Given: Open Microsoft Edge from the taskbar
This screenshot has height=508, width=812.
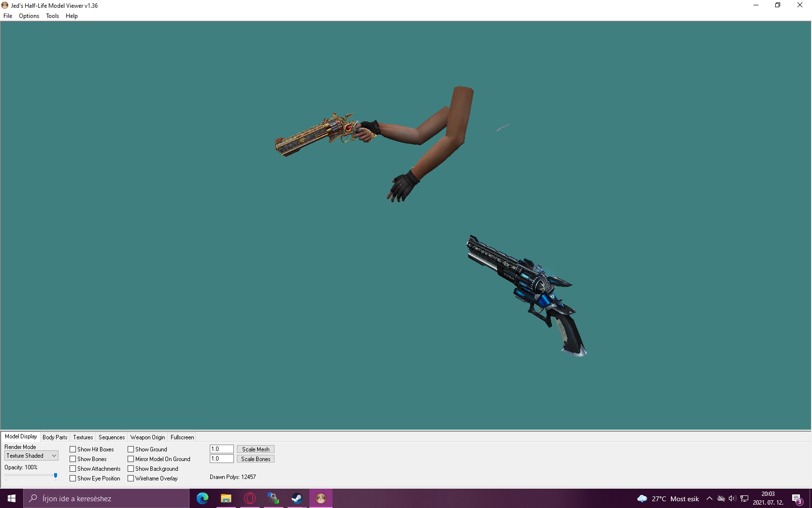Looking at the screenshot, I should pos(203,498).
